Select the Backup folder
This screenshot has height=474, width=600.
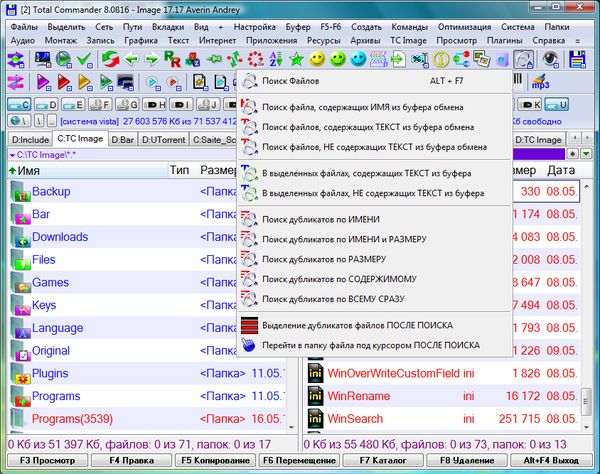51,191
